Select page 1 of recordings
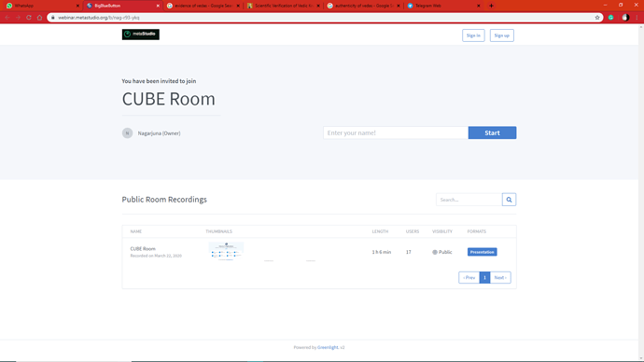 click(484, 277)
